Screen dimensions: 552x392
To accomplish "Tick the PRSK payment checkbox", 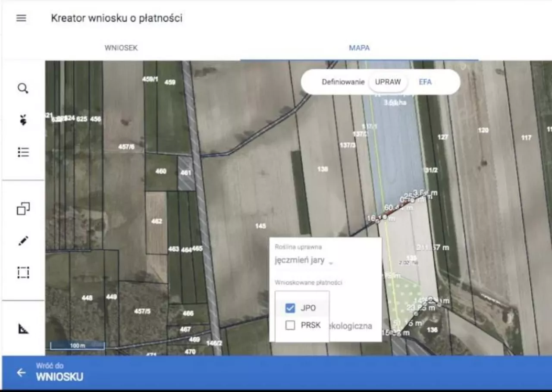I will click(x=290, y=325).
